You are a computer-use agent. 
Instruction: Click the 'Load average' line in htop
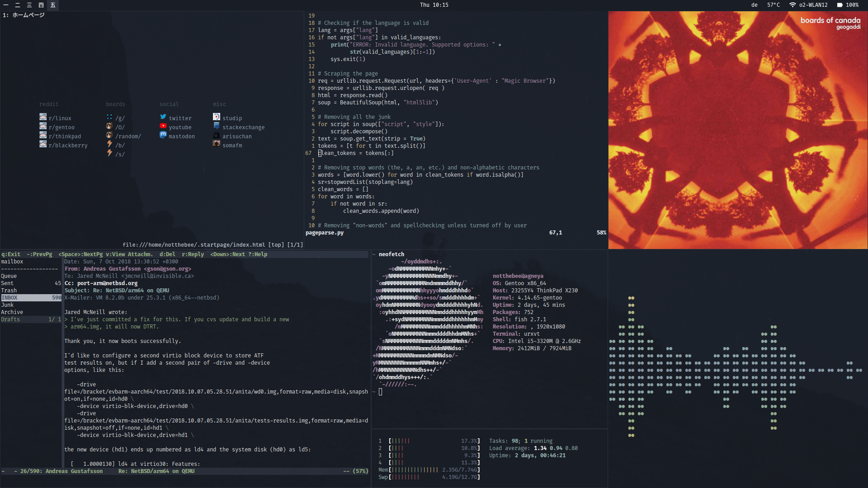tap(533, 448)
